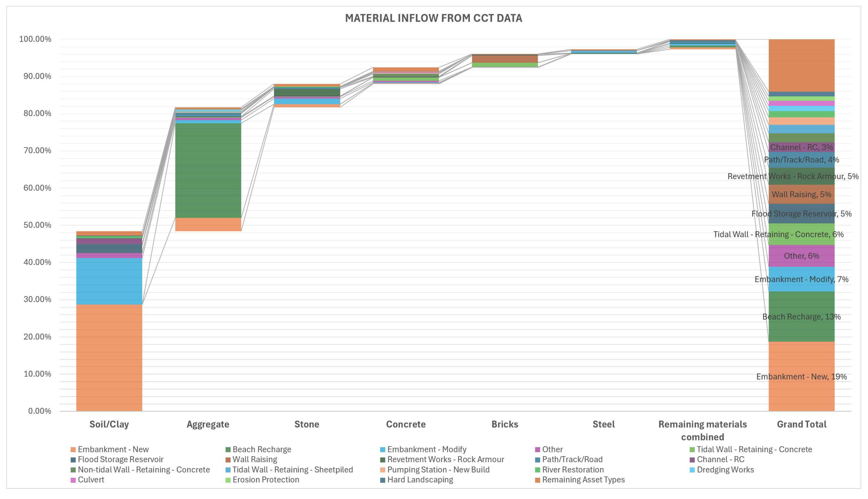Click the Dredging Works legend entry

tap(721, 470)
